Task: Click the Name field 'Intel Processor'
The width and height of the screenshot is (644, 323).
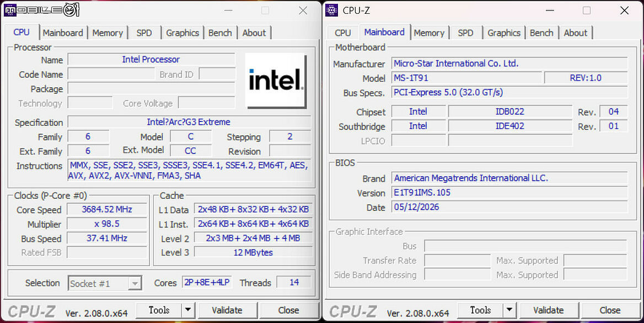Action: (x=151, y=59)
